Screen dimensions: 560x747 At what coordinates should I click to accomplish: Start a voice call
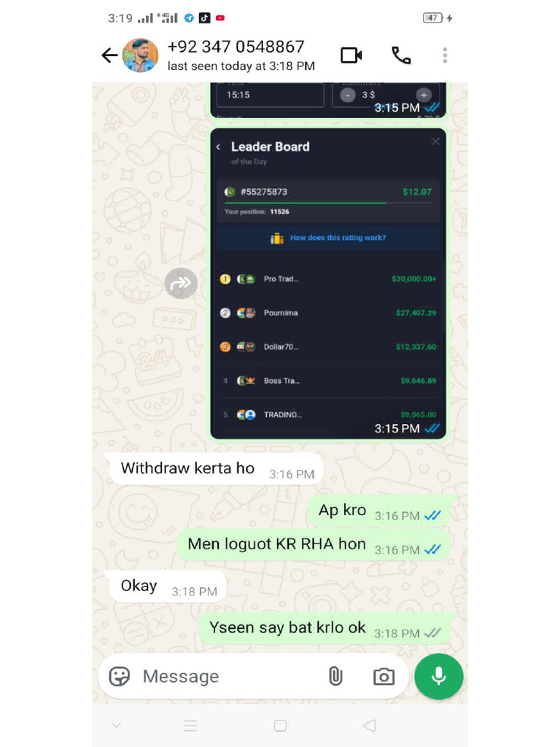[401, 55]
